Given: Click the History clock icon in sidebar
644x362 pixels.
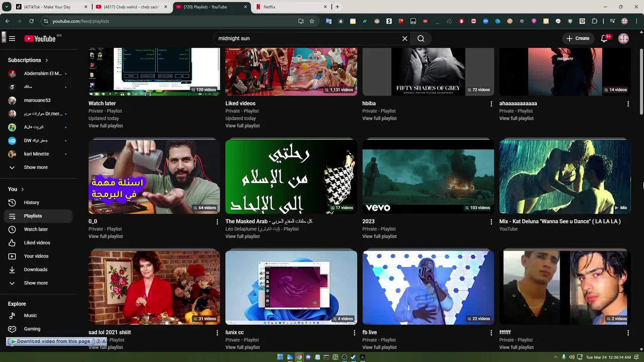Looking at the screenshot, I should coord(12,203).
